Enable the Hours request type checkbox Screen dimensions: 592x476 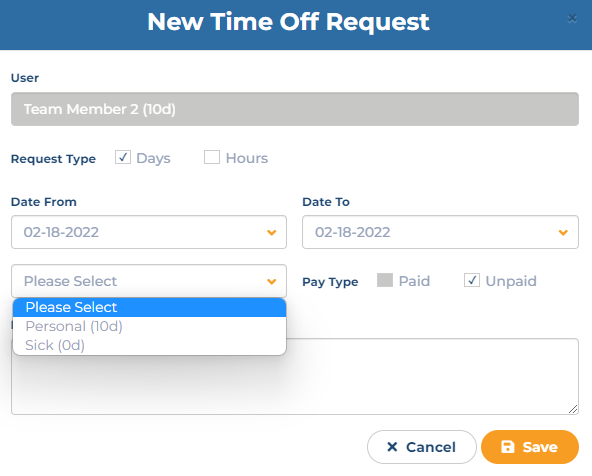[212, 157]
